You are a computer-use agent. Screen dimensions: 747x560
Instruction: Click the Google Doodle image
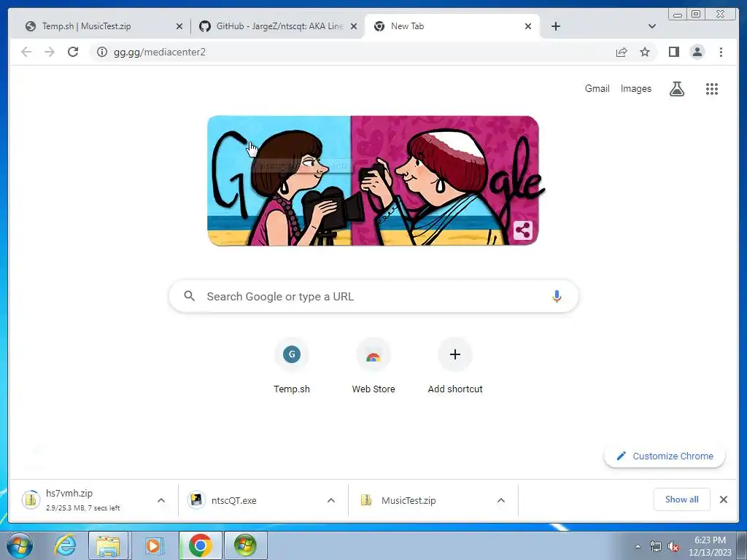373,181
